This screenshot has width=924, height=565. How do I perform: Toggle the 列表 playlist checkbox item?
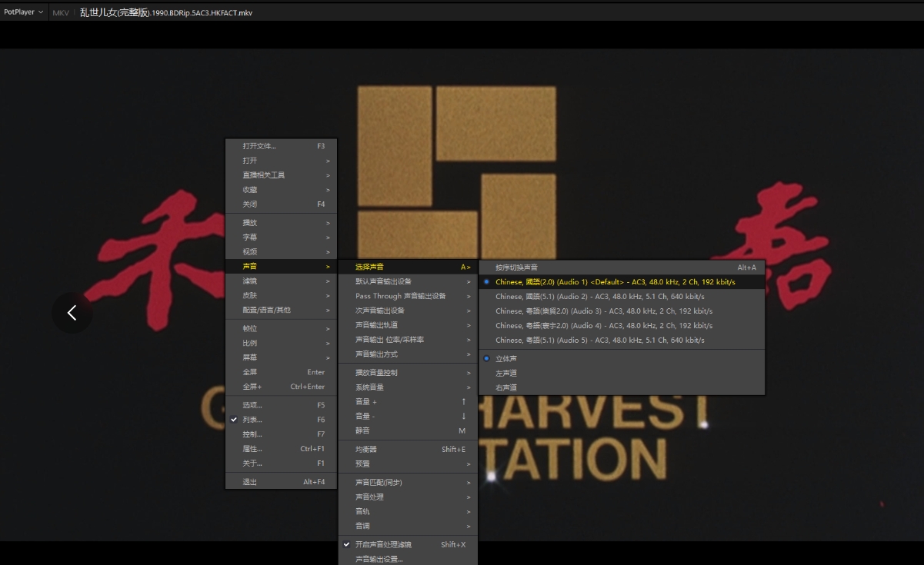(252, 420)
